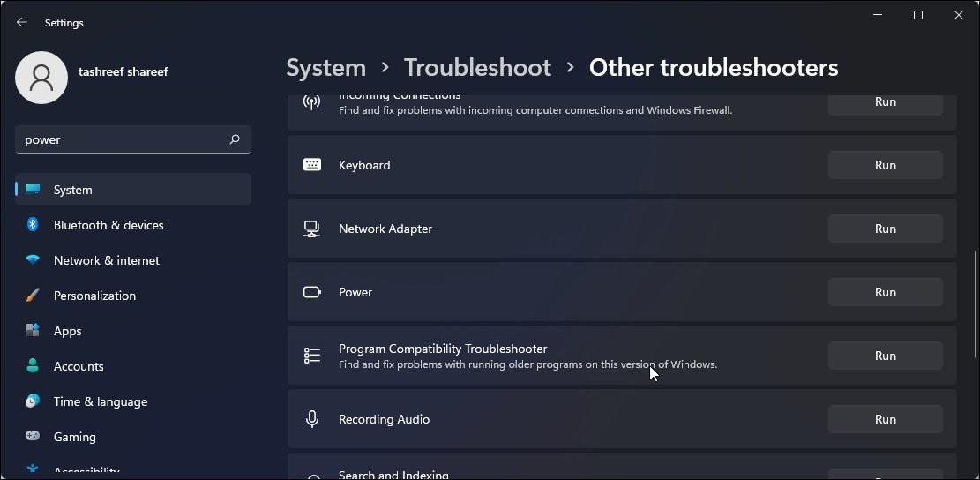Image resolution: width=980 pixels, height=480 pixels.
Task: Click the Network & internet wifi icon
Action: [33, 260]
